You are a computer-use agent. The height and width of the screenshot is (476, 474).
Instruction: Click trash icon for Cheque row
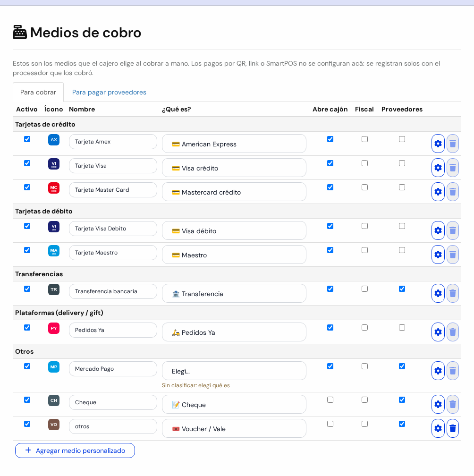[452, 404]
